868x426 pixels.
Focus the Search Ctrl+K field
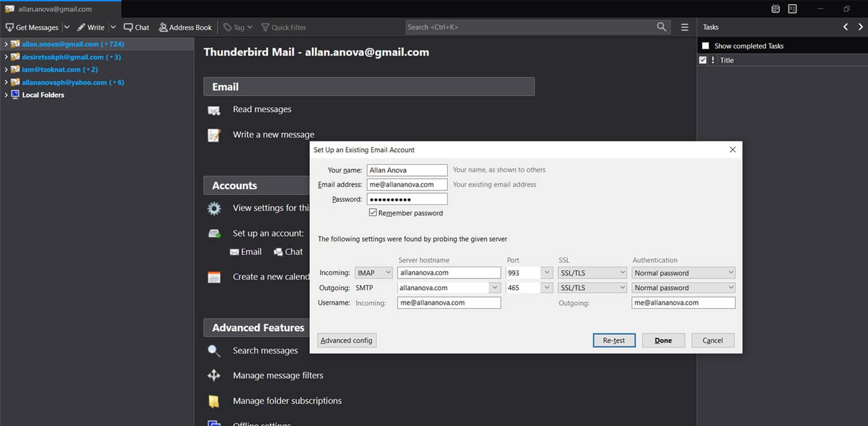[538, 27]
